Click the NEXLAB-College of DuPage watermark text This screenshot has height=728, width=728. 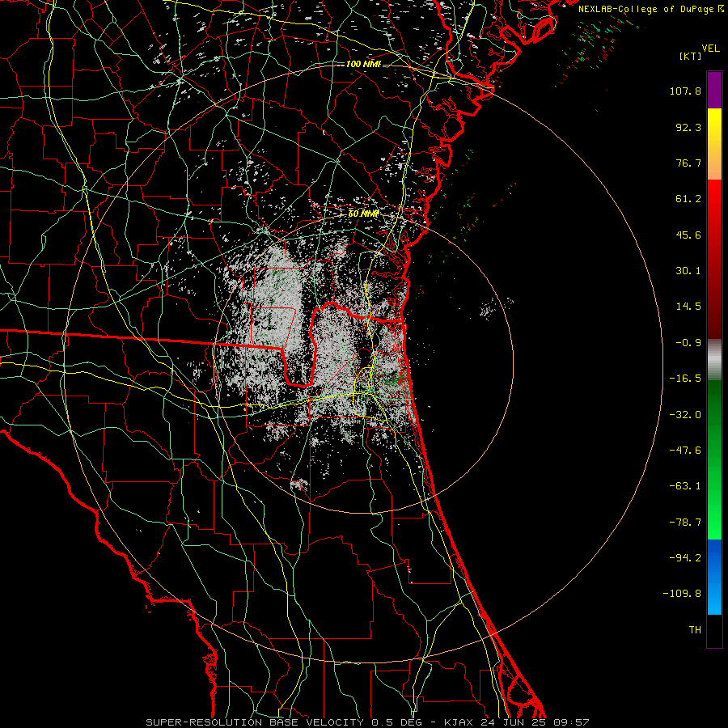pos(650,9)
